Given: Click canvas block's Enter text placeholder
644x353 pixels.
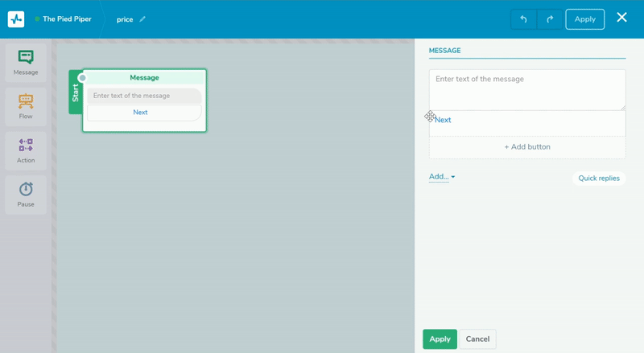Looking at the screenshot, I should (x=144, y=96).
